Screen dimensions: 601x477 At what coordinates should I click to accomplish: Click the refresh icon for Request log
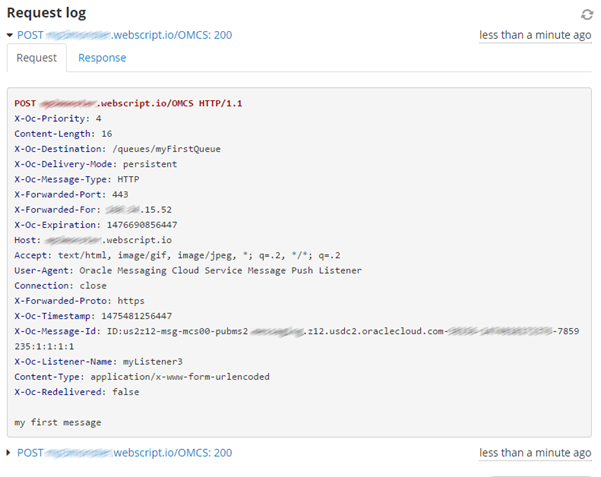[586, 14]
